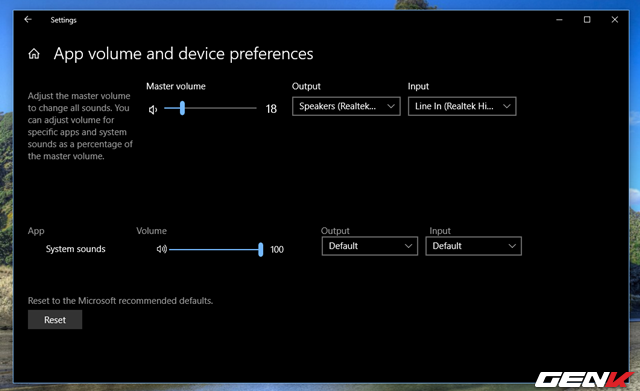Open System sounds Input Default dropdown
640x391 pixels.
[473, 246]
